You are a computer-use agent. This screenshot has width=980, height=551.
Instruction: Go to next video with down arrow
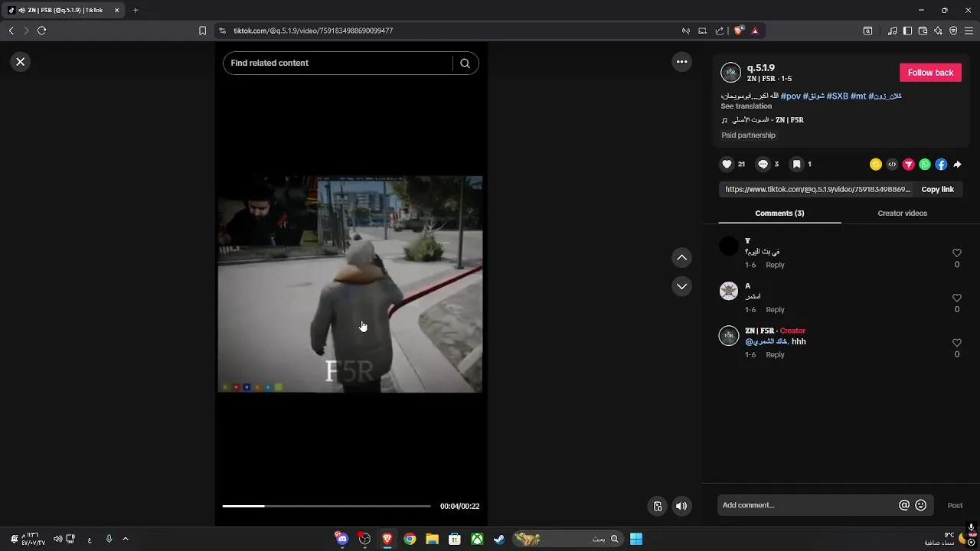pyautogui.click(x=681, y=286)
